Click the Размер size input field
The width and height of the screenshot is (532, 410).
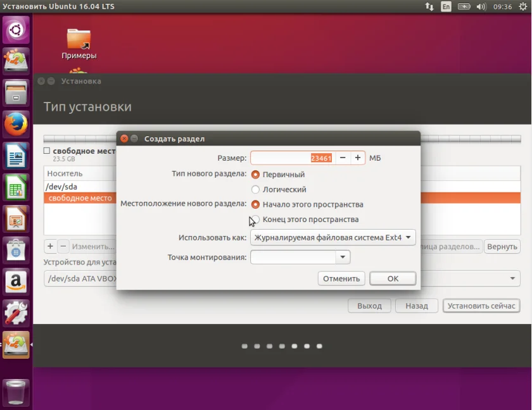[x=293, y=158]
